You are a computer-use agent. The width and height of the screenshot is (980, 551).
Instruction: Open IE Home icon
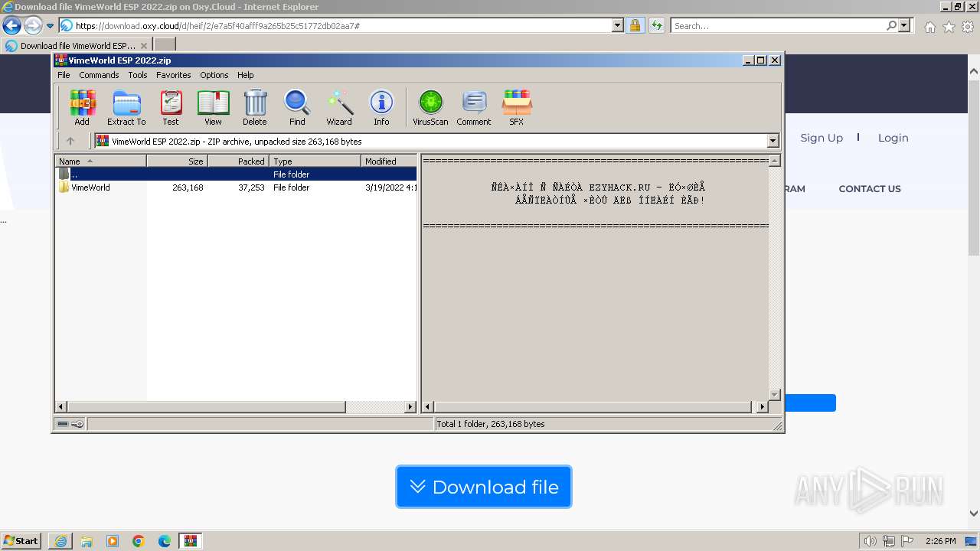pyautogui.click(x=929, y=27)
